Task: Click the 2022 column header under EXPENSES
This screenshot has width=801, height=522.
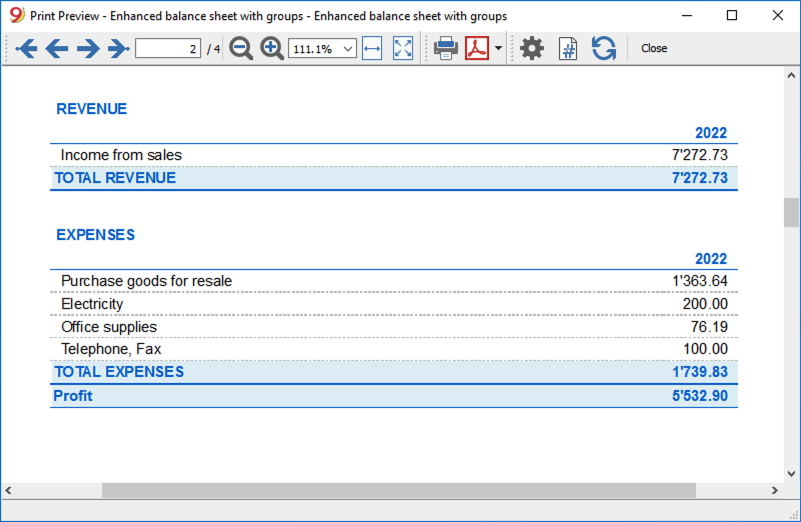Action: (x=711, y=259)
